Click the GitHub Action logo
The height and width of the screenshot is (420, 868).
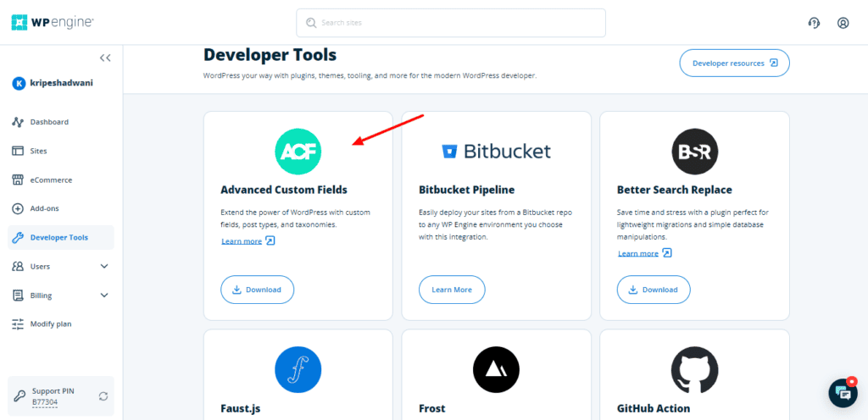pos(694,370)
